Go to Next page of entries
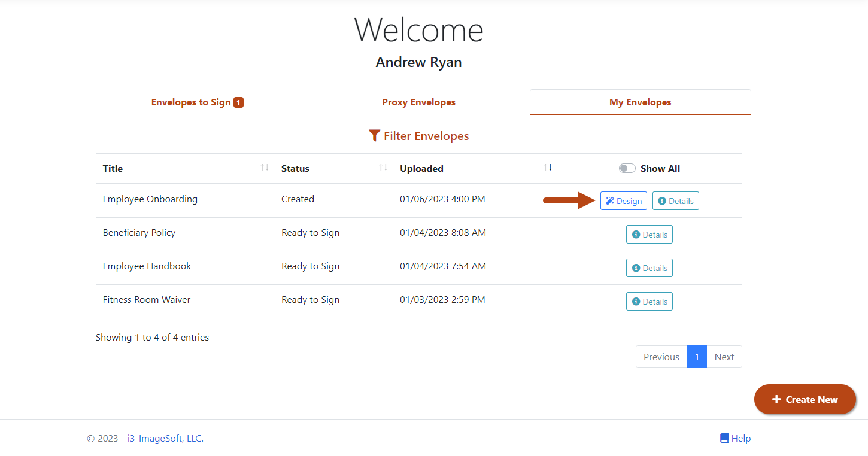Viewport: 868px width, 456px height. (724, 357)
